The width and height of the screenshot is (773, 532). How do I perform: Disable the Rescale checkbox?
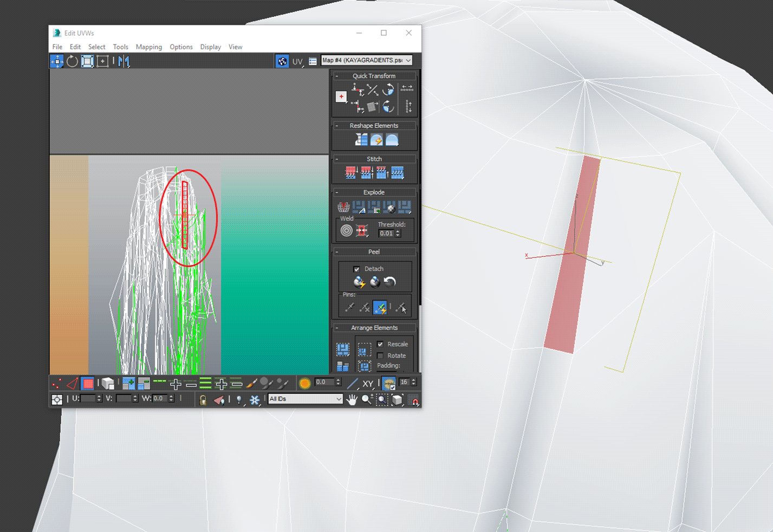pos(380,344)
